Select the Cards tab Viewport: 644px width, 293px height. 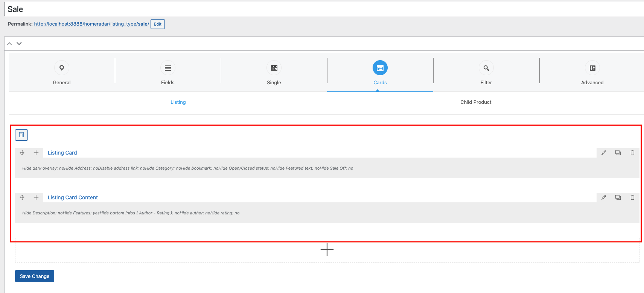click(x=380, y=73)
